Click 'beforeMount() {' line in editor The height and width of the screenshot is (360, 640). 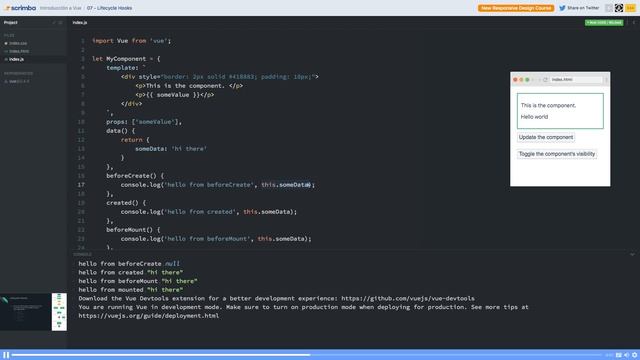click(x=133, y=230)
